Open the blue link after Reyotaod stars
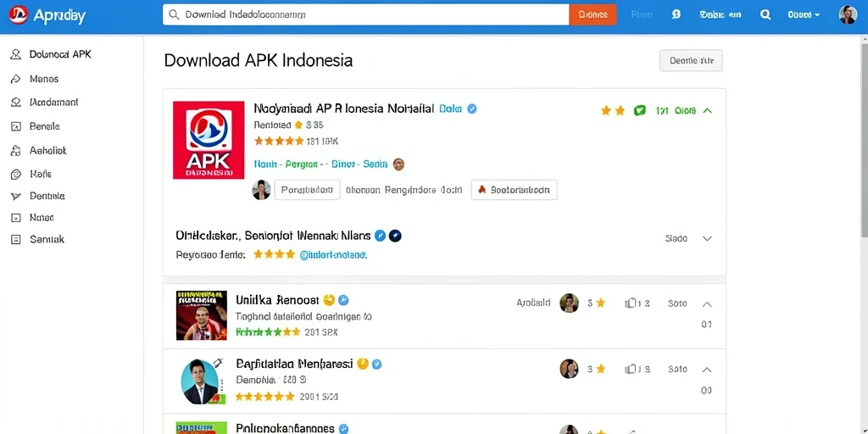 [x=332, y=255]
